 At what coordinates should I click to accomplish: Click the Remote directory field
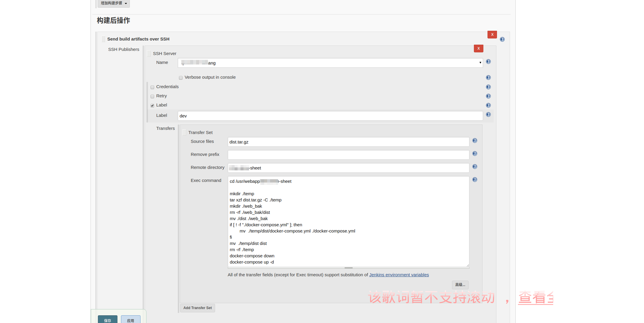tap(348, 168)
